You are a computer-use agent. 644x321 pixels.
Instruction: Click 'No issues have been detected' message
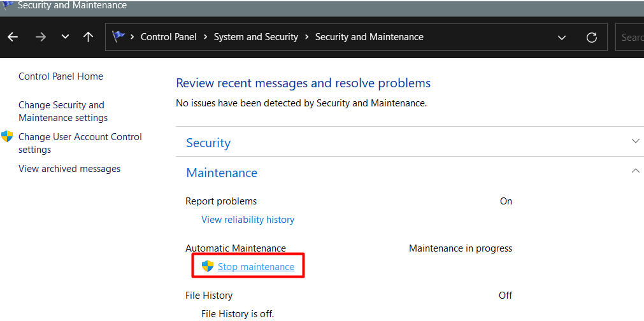click(301, 103)
